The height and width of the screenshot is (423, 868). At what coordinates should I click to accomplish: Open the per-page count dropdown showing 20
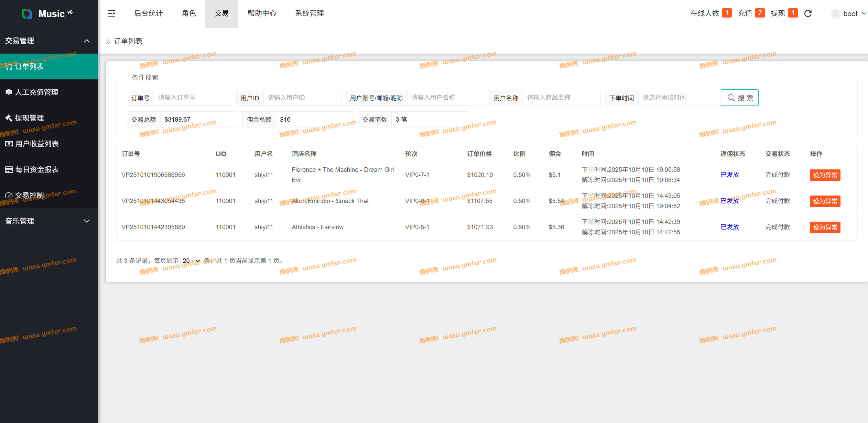191,261
